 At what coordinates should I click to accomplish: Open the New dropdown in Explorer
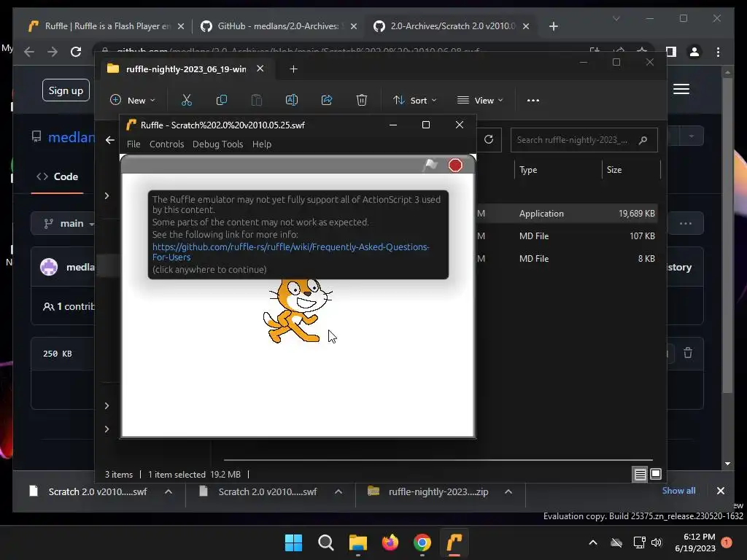pos(133,100)
